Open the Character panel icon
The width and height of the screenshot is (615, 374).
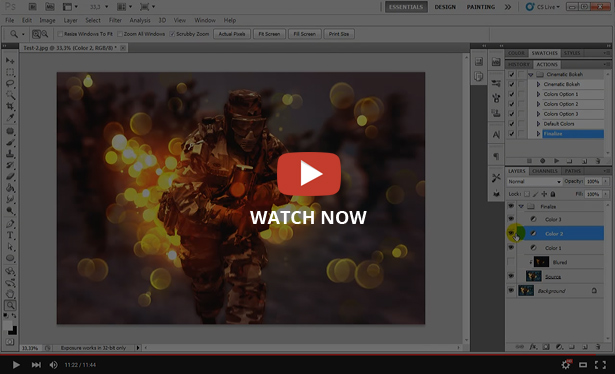[x=496, y=135]
